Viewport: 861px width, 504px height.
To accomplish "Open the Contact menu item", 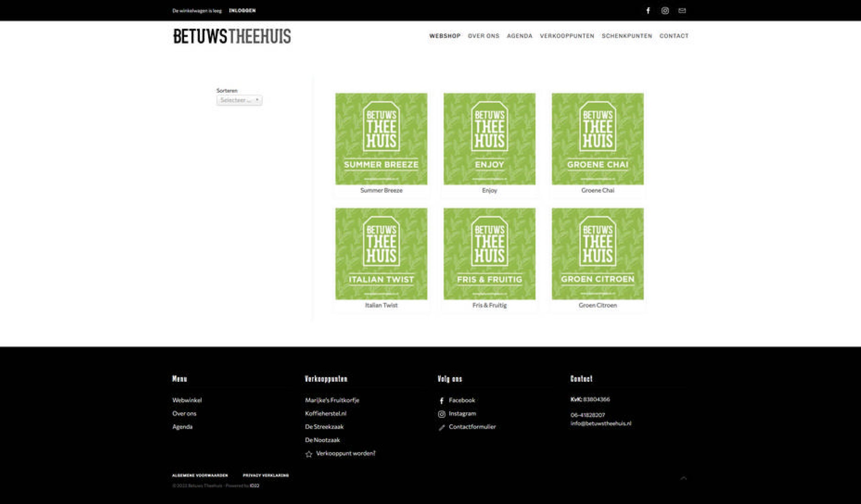I will pyautogui.click(x=674, y=36).
